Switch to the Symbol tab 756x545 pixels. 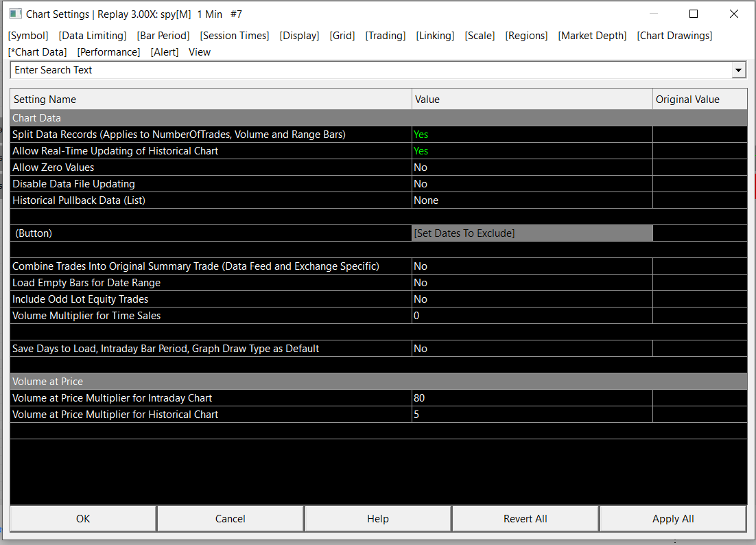(28, 36)
